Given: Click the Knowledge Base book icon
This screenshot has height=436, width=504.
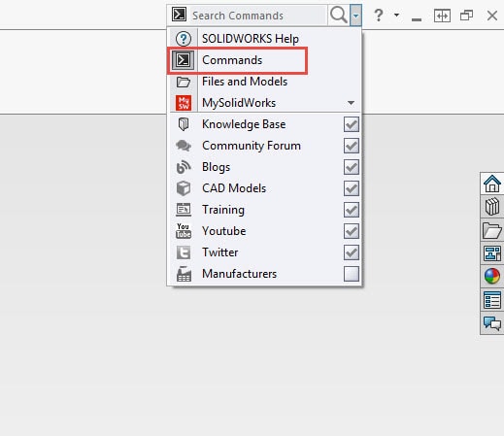Looking at the screenshot, I should (x=184, y=124).
